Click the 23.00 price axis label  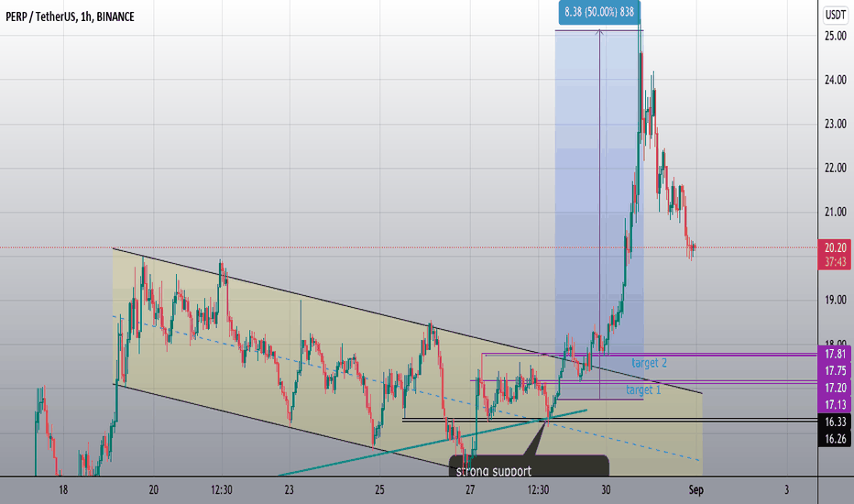click(836, 125)
